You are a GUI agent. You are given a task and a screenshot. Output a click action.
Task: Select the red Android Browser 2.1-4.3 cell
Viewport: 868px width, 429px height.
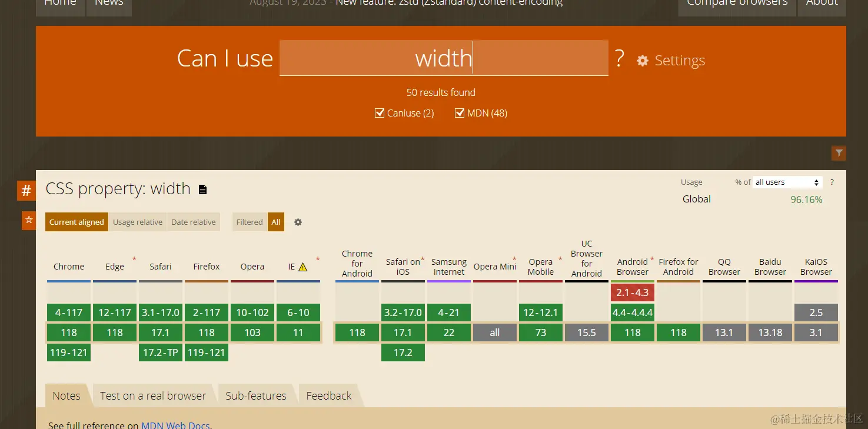coord(633,292)
